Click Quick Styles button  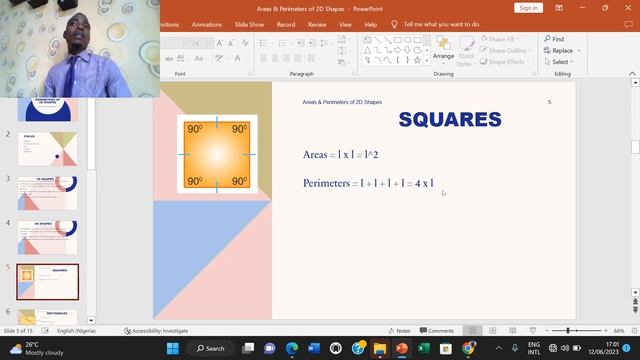pyautogui.click(x=466, y=51)
